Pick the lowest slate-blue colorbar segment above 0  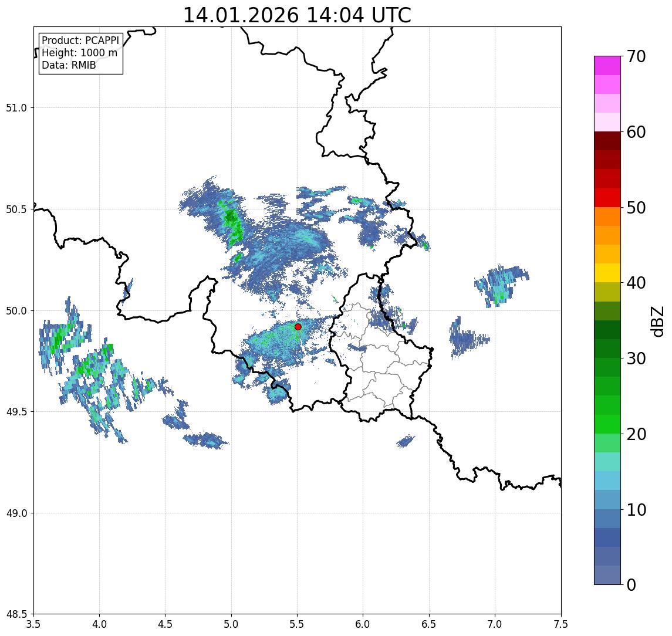607,575
